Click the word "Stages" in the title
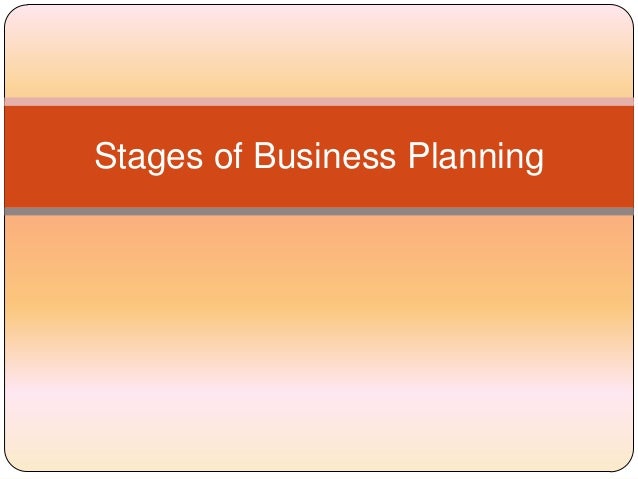Image resolution: width=638 pixels, height=479 pixels. pos(149,157)
